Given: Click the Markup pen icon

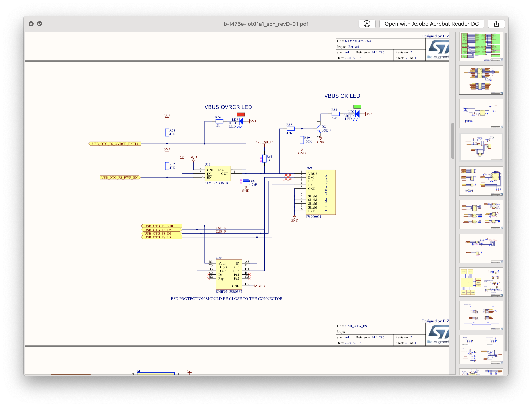Looking at the screenshot, I should 367,24.
